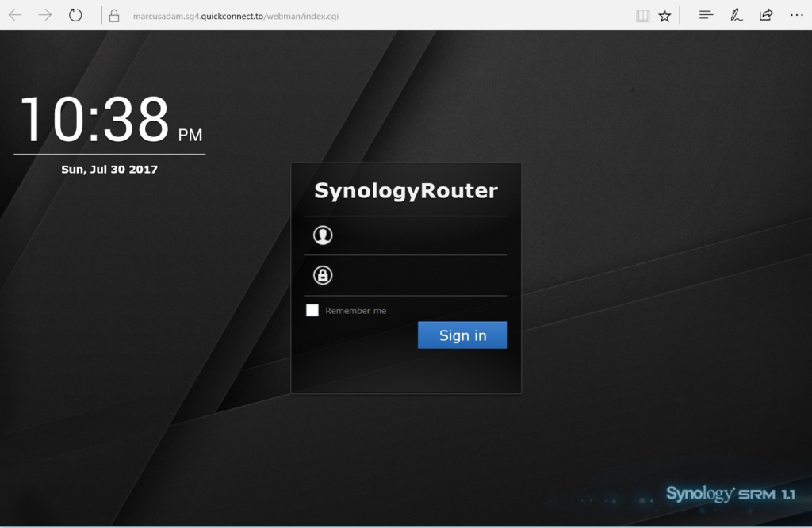Click the Sign in button

pos(462,335)
